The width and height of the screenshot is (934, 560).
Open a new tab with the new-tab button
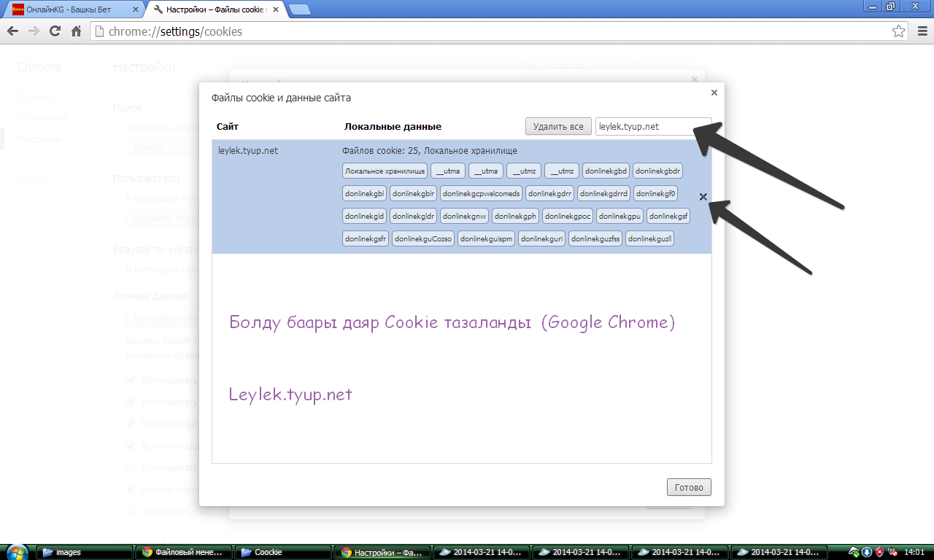[x=299, y=9]
